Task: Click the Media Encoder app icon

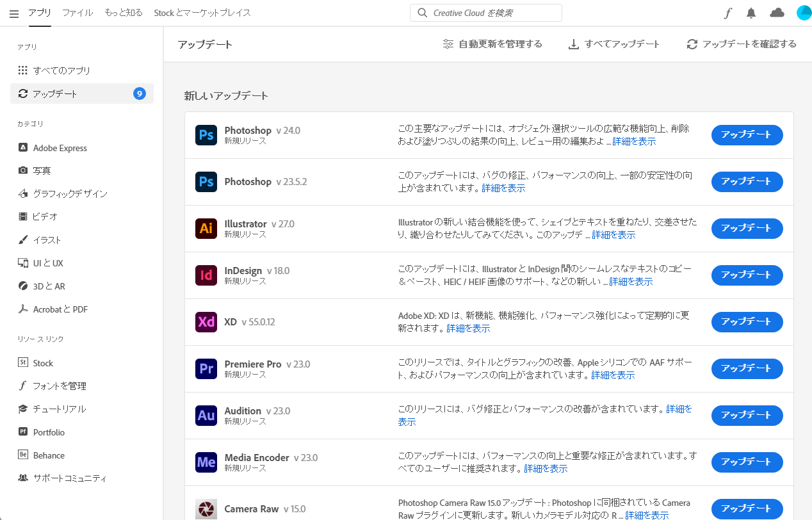Action: (x=206, y=462)
